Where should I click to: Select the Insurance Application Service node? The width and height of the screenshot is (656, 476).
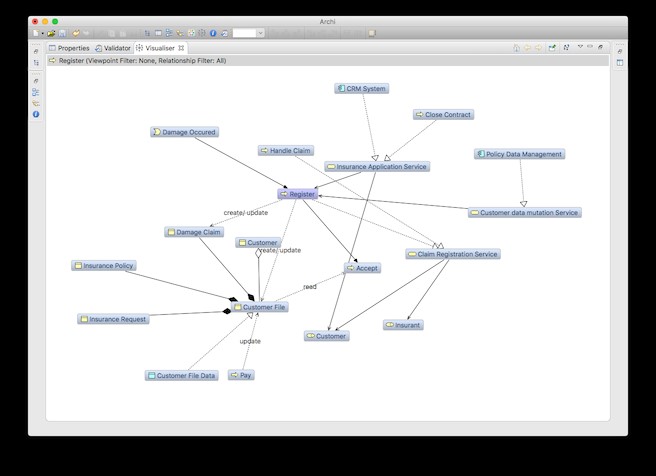(377, 166)
